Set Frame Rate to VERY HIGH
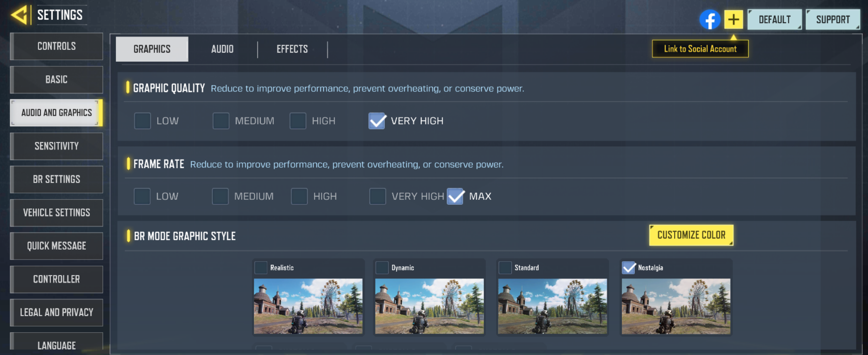The width and height of the screenshot is (868, 355). click(377, 196)
